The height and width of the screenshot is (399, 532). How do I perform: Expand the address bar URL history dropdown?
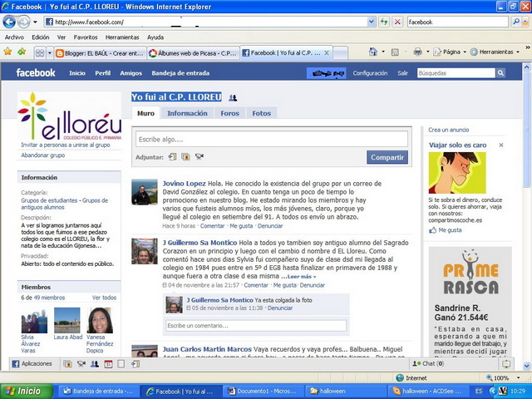[372, 22]
